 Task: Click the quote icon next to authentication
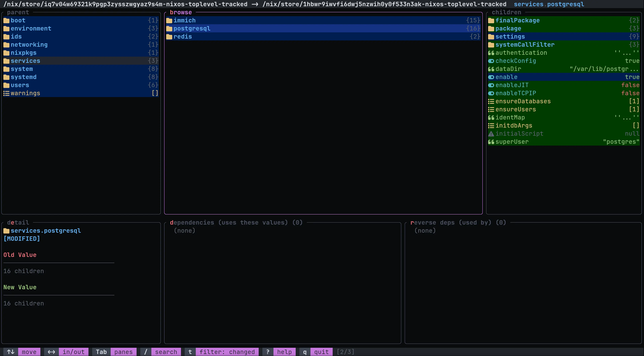point(491,53)
